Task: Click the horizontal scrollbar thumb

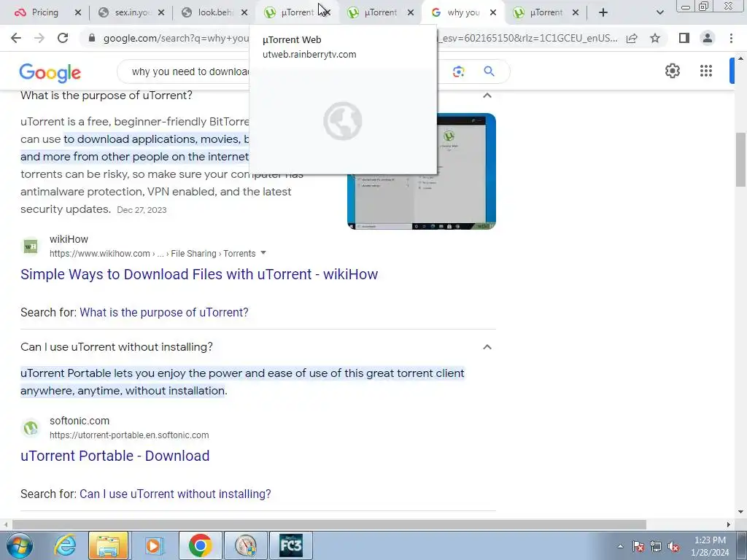Action: coord(329,524)
